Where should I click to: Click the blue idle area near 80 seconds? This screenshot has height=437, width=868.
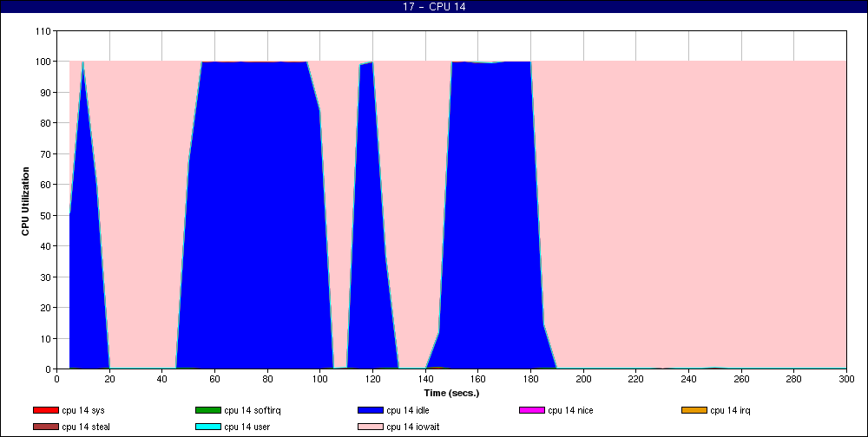click(x=267, y=216)
